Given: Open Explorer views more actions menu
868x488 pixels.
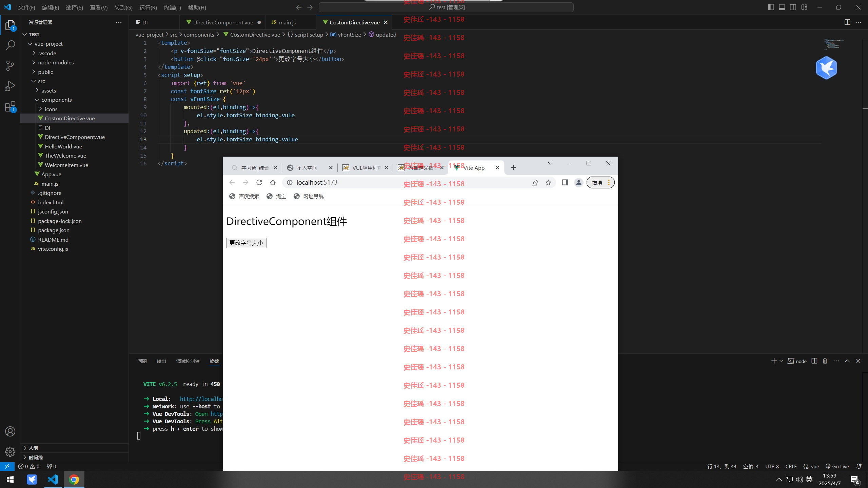Looking at the screenshot, I should coord(119,22).
